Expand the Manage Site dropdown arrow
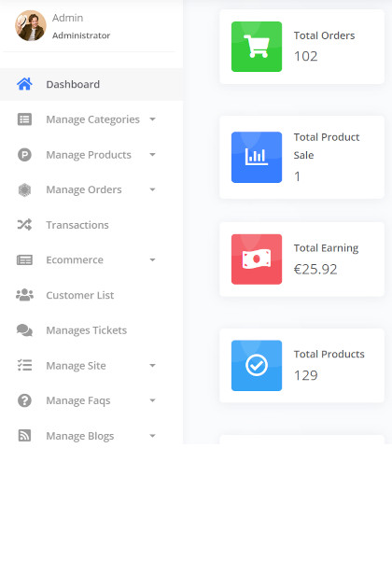392x588 pixels. (152, 366)
